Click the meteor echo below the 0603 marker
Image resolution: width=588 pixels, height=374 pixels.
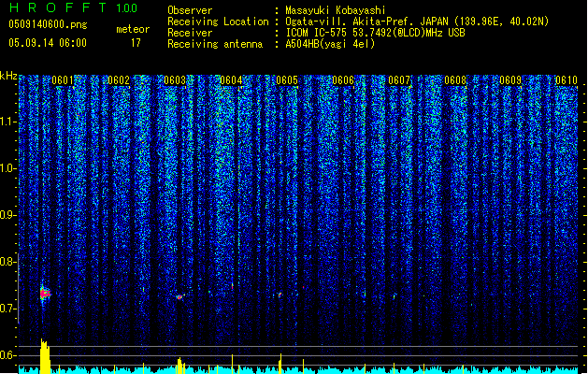[179, 297]
